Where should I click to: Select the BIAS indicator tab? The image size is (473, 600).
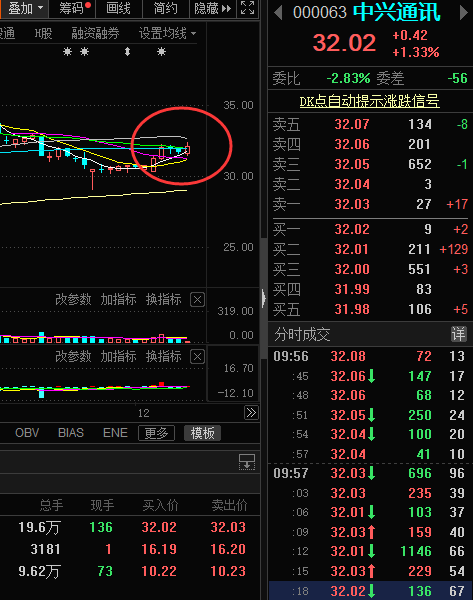click(x=71, y=433)
